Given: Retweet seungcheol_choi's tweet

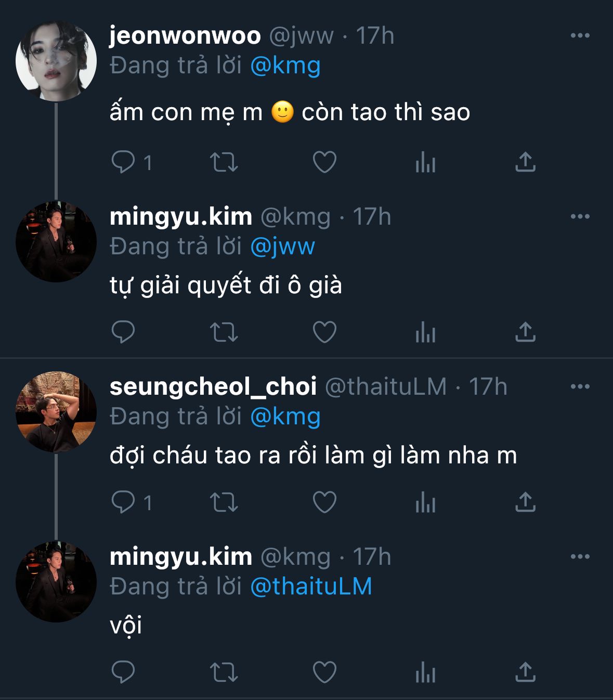Looking at the screenshot, I should point(224,502).
